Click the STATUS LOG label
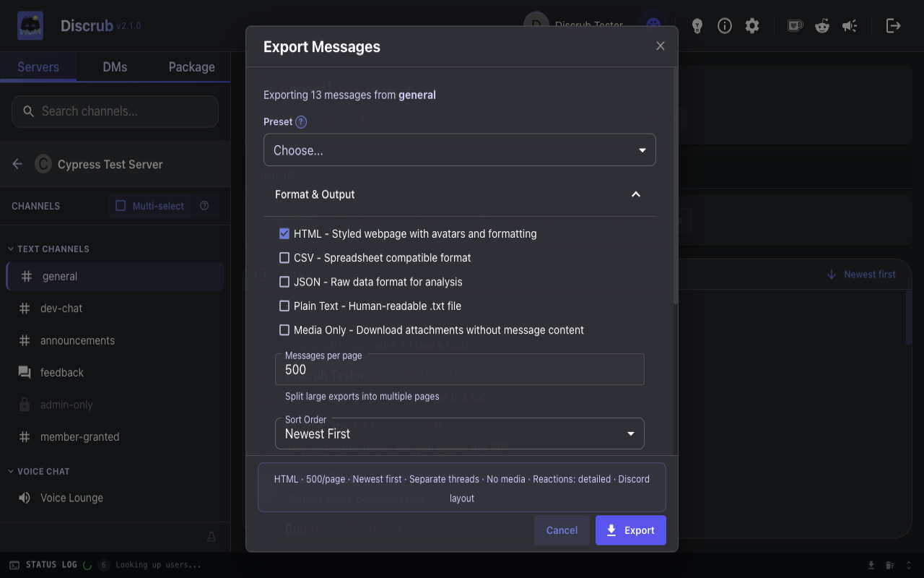This screenshot has height=578, width=924. tap(51, 565)
